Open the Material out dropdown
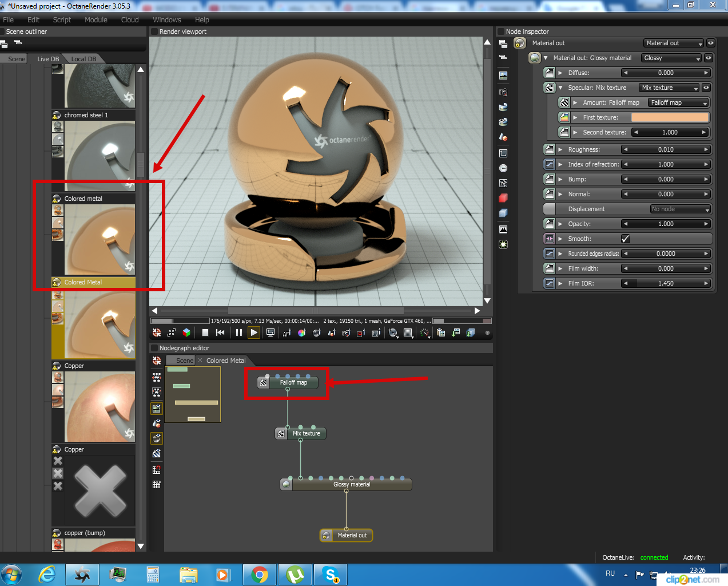 (674, 43)
